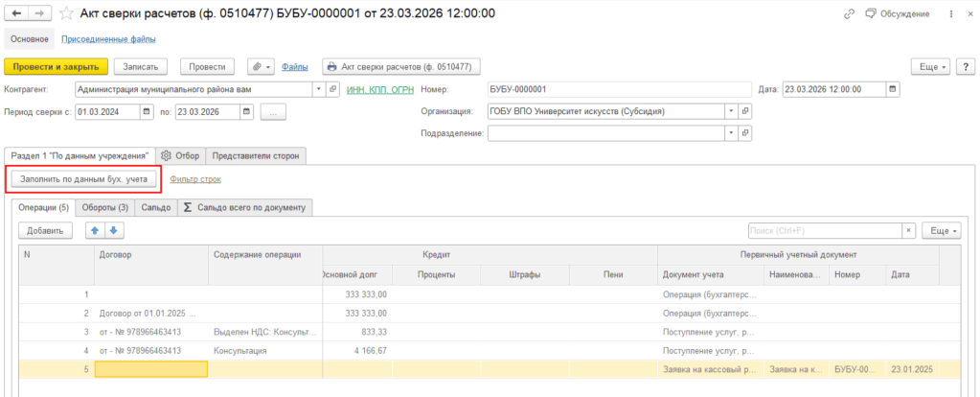Screen dimensions: 980x397
Task: Open paperclip attachment dropdown button
Action: pyautogui.click(x=262, y=66)
